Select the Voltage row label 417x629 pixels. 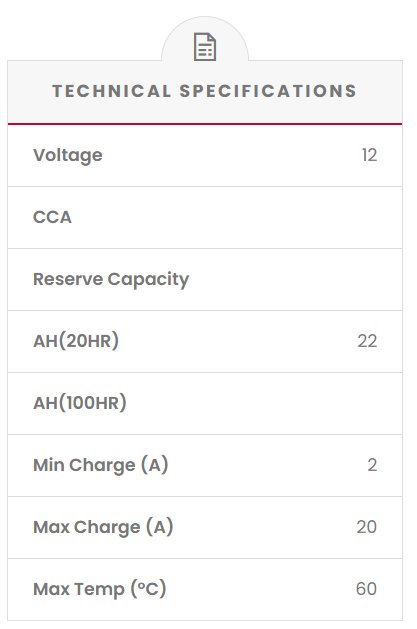tap(68, 155)
